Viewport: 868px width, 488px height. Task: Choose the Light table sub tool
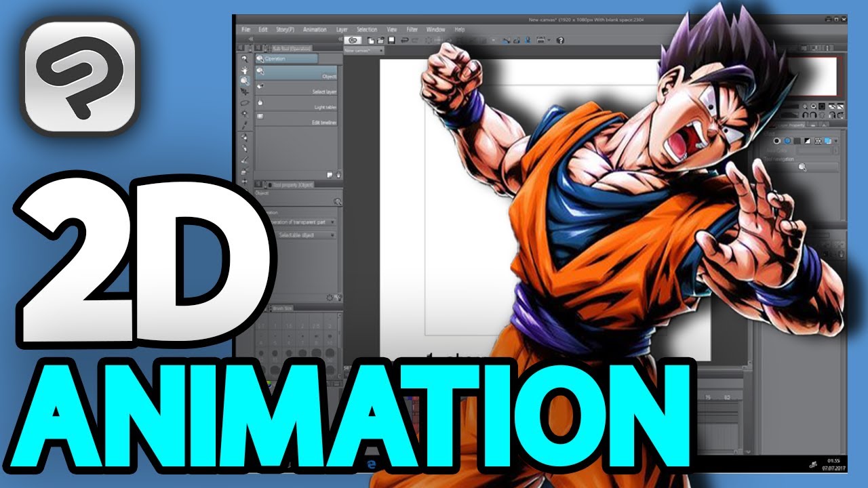tap(296, 104)
